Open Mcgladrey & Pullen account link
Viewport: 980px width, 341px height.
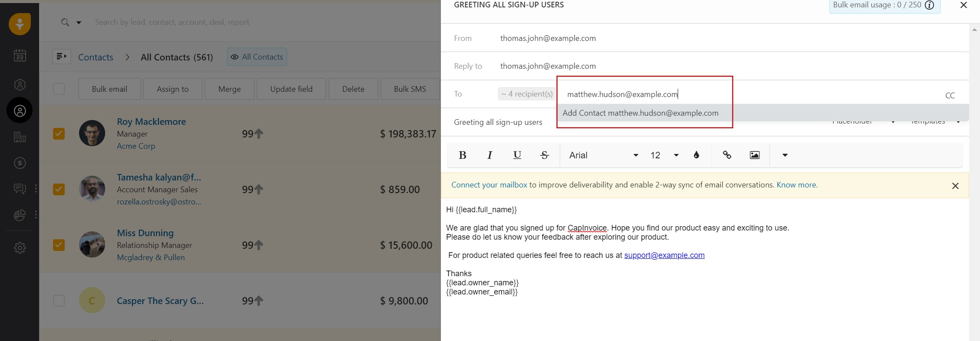pos(151,257)
